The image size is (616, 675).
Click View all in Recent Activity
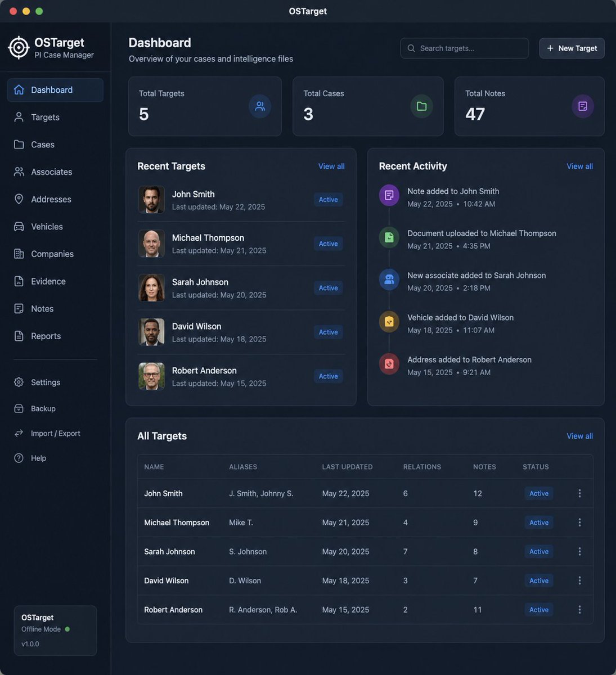click(579, 166)
